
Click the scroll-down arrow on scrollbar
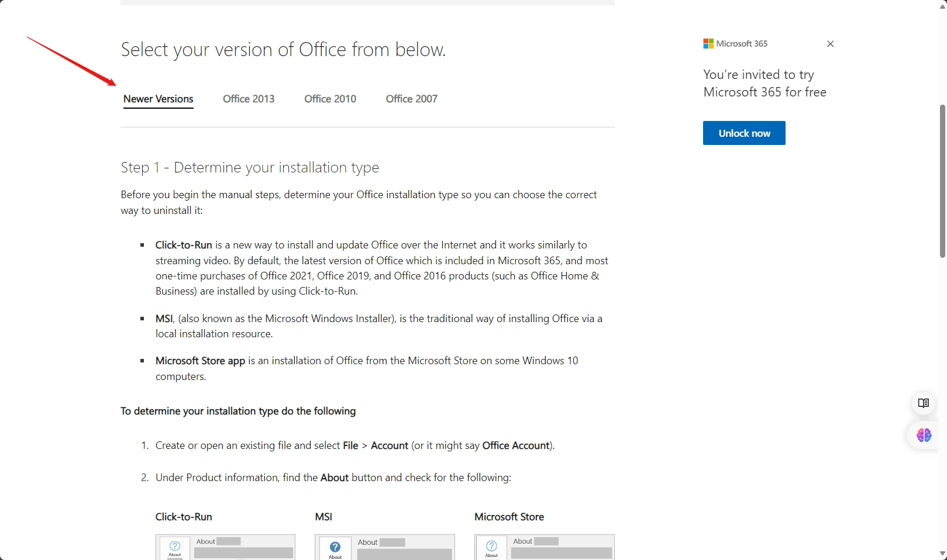[x=942, y=553]
